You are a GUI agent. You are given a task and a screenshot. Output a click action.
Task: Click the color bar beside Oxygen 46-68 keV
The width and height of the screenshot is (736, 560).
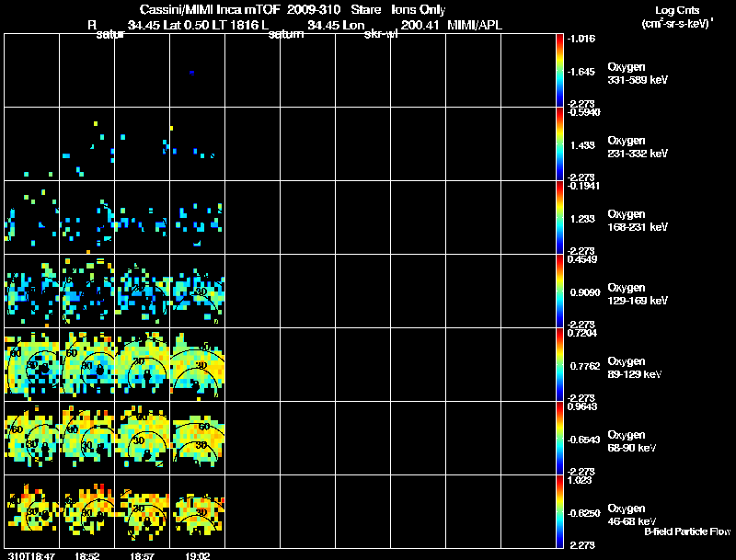pos(559,511)
